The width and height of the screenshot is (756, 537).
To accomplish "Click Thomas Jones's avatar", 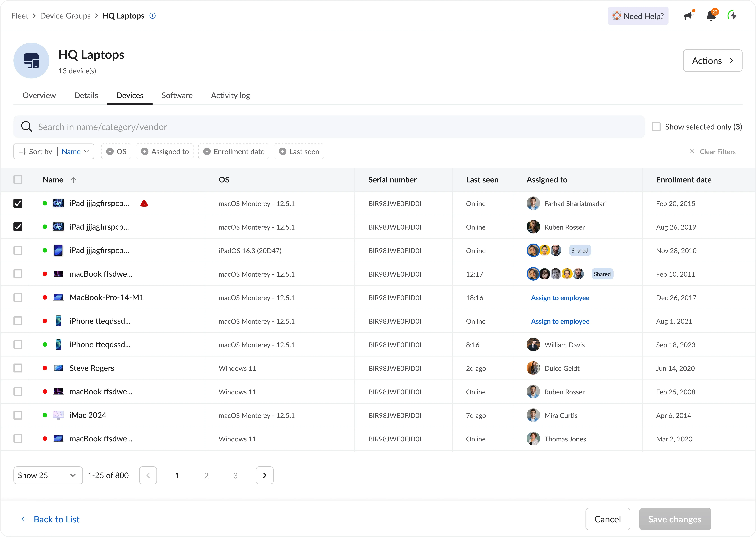I will [533, 439].
